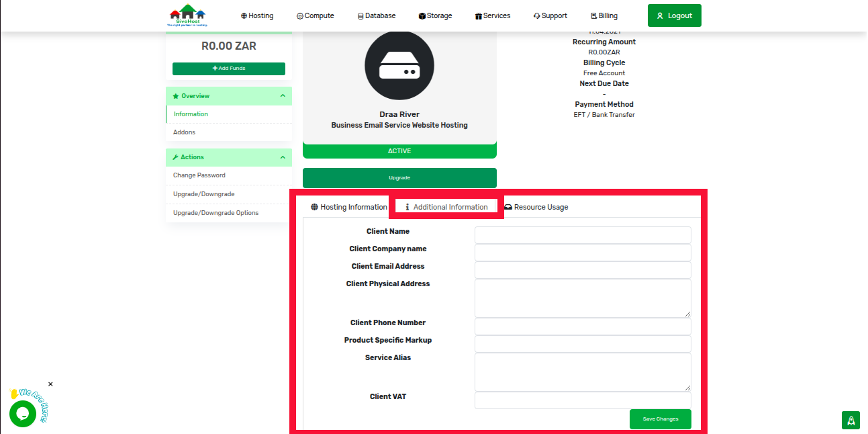Click the R0.00 ZAR balance text
The width and height of the screenshot is (868, 434).
[229, 46]
